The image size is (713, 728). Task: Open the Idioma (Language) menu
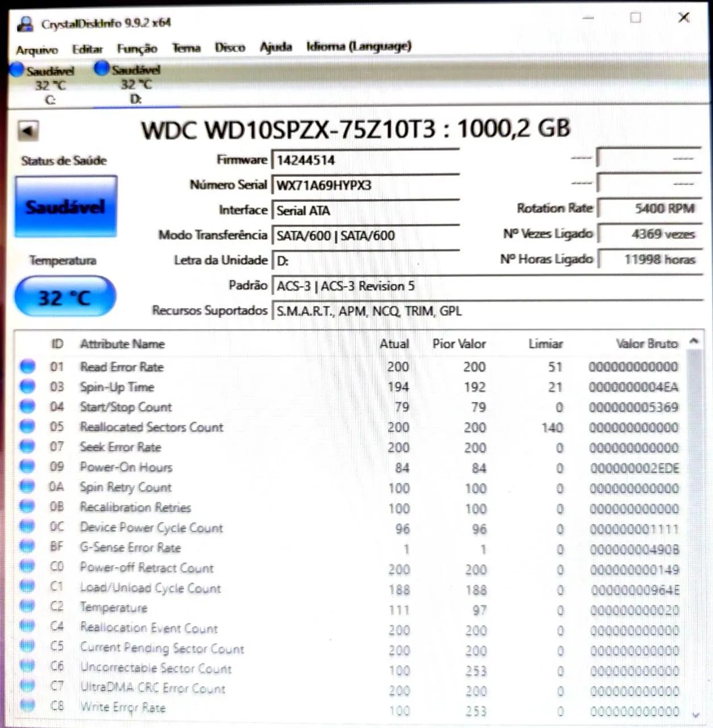pyautogui.click(x=359, y=46)
